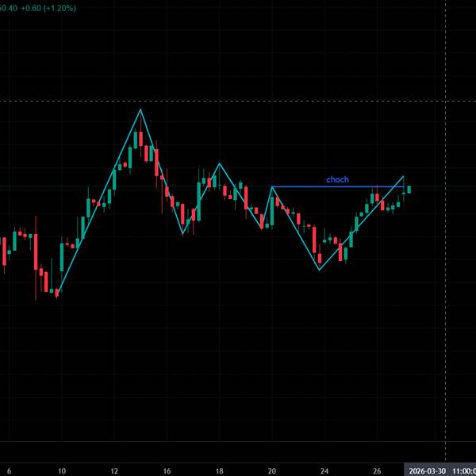476x476 pixels.
Task: Click the "12" date on the time axis
Action: tap(114, 471)
